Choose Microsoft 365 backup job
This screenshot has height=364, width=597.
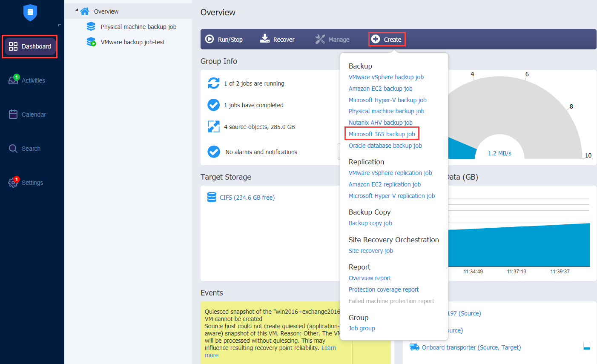coord(382,134)
